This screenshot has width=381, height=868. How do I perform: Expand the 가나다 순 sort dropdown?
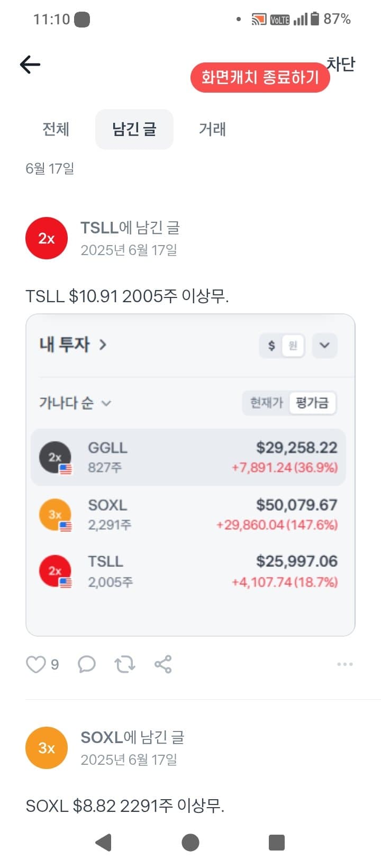click(x=75, y=403)
